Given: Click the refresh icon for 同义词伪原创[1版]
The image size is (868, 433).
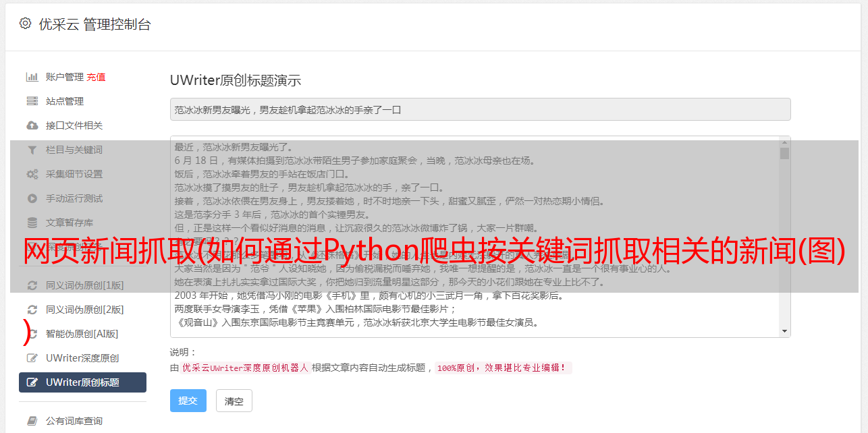Looking at the screenshot, I should [x=32, y=285].
